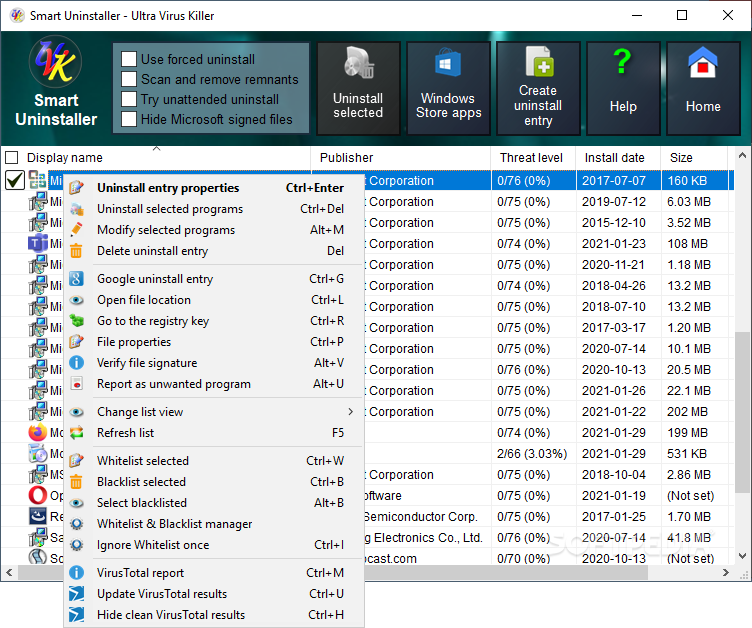
Task: Click the icon beside Whitelist selected
Action: (x=77, y=461)
